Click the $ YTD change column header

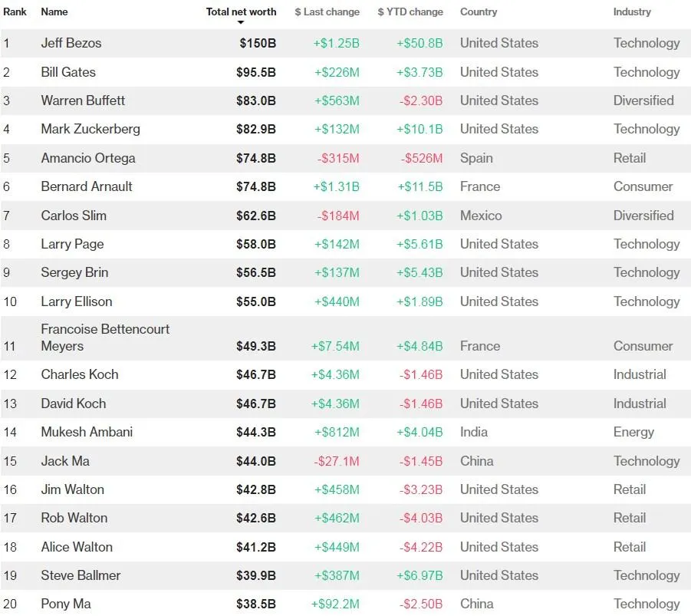click(410, 12)
